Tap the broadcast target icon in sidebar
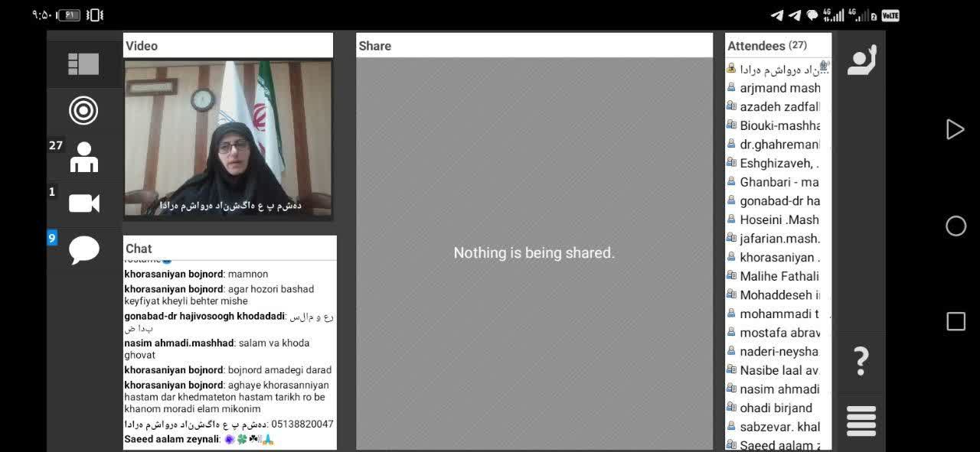 (83, 111)
